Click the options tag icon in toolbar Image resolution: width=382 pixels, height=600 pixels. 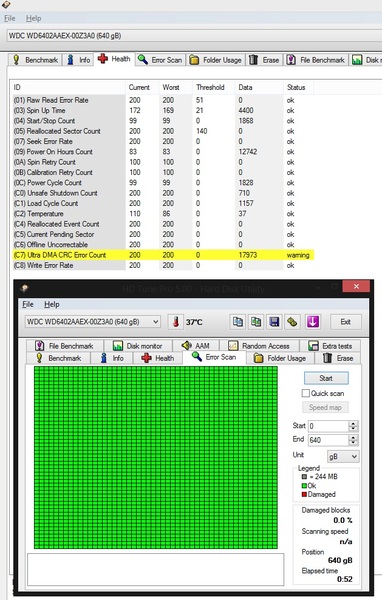(x=292, y=322)
